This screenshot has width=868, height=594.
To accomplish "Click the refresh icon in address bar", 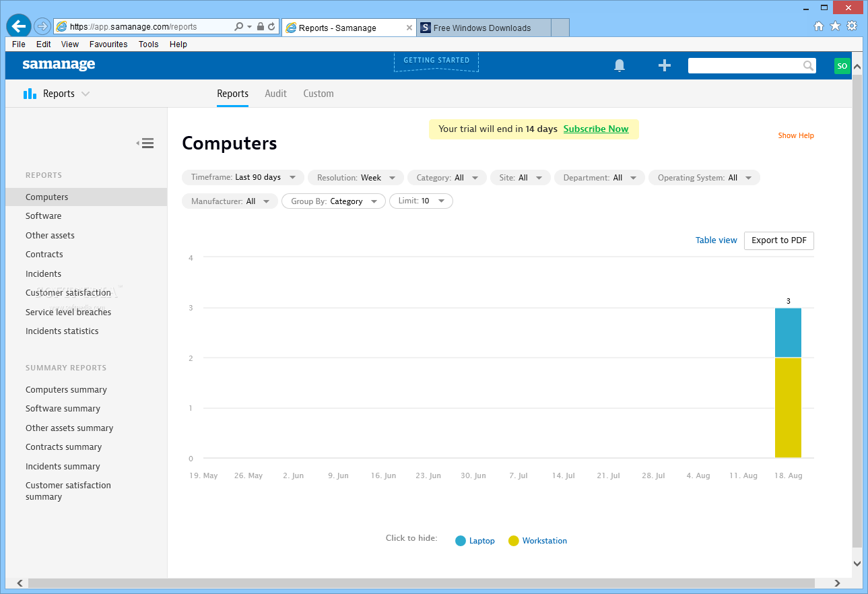I will point(271,27).
